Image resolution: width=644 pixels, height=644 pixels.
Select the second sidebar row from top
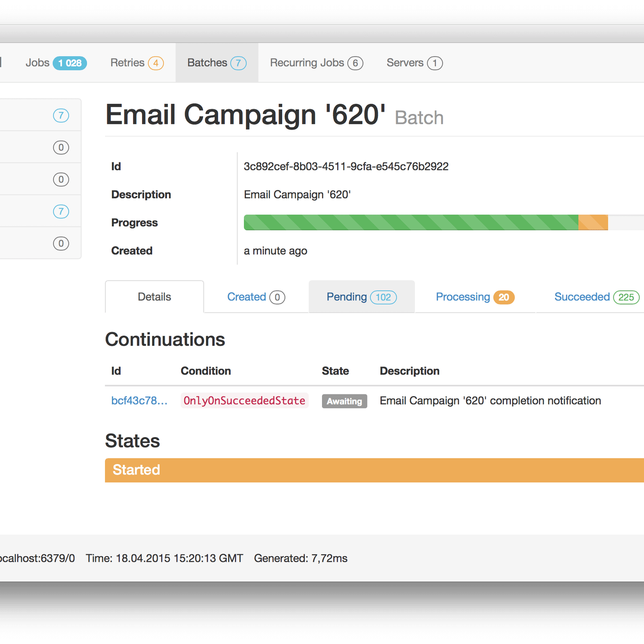[40, 147]
